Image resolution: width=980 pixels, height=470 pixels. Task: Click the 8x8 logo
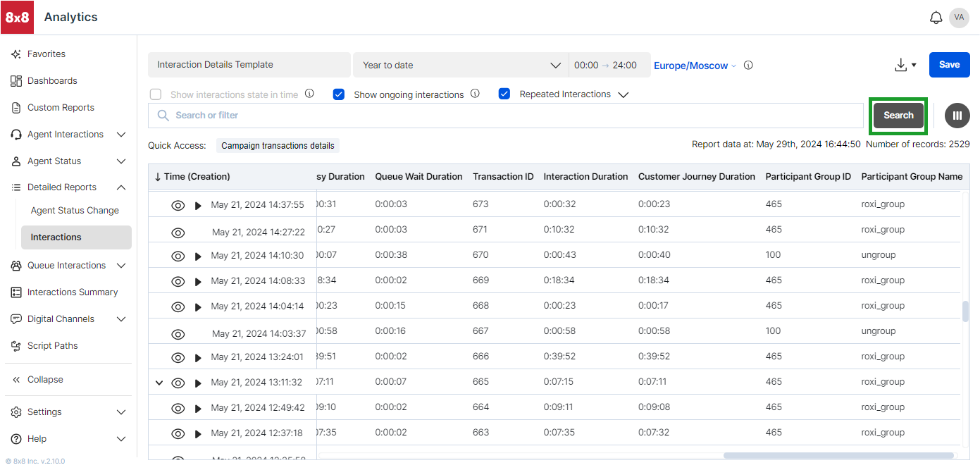tap(17, 17)
